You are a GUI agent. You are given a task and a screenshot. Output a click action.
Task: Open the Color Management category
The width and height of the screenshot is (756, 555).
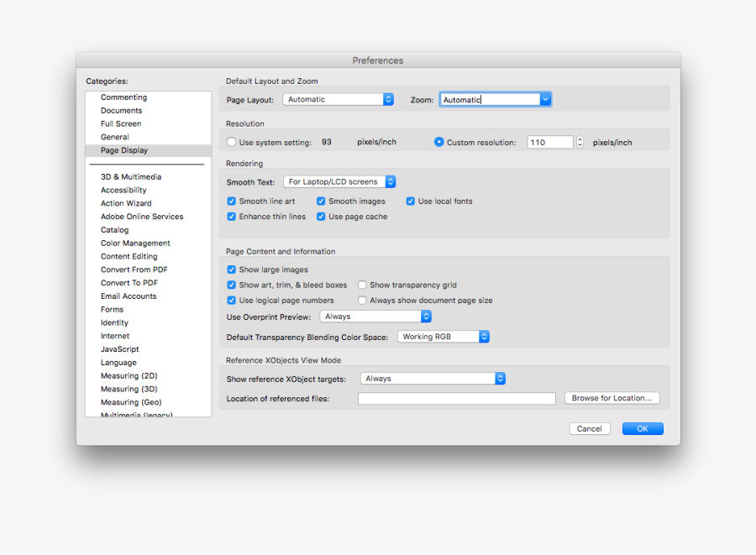click(135, 243)
